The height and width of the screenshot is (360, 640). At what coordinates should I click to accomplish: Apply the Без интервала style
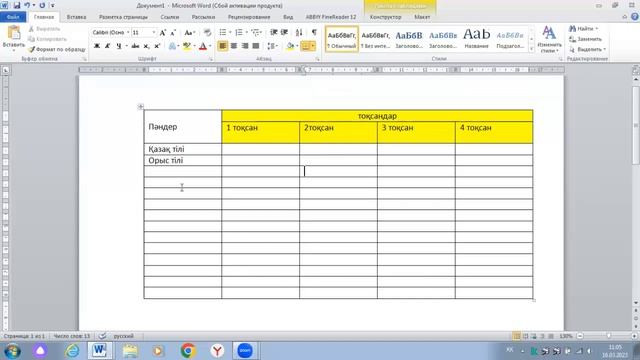click(376, 39)
